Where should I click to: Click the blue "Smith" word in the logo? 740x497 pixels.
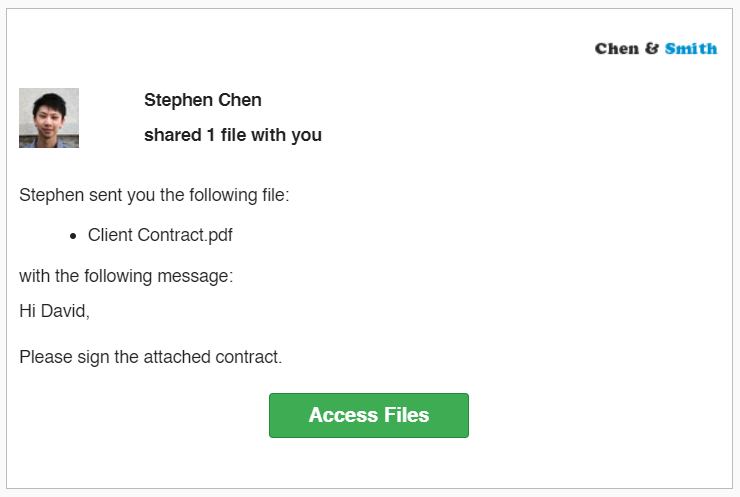(x=691, y=48)
